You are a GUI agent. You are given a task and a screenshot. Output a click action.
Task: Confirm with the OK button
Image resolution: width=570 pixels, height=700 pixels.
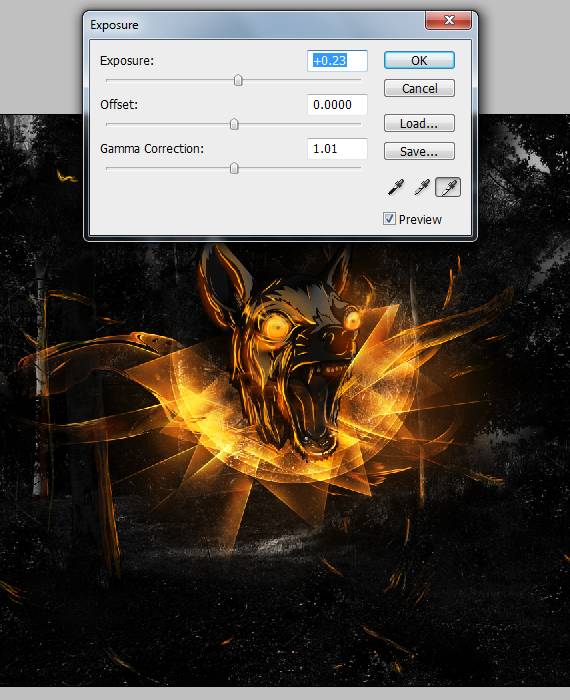419,60
